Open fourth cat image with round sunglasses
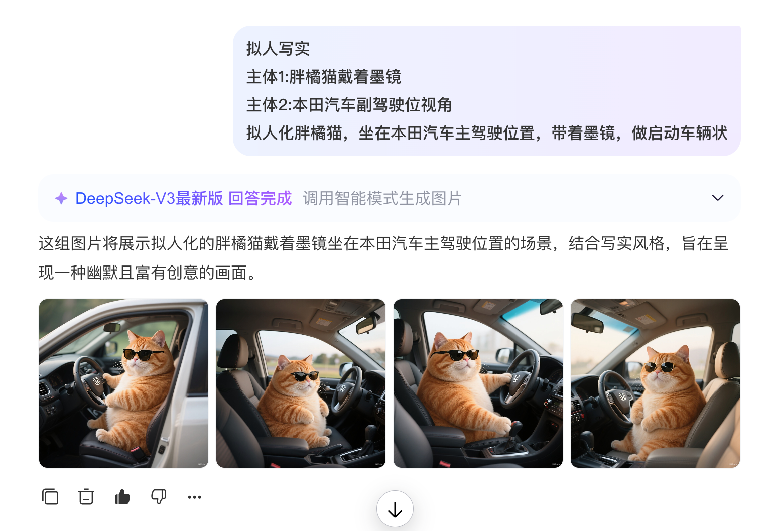The width and height of the screenshot is (774, 532). (x=655, y=383)
